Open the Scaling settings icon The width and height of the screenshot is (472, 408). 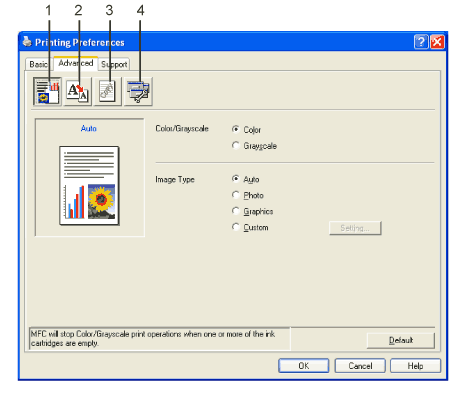click(x=78, y=91)
